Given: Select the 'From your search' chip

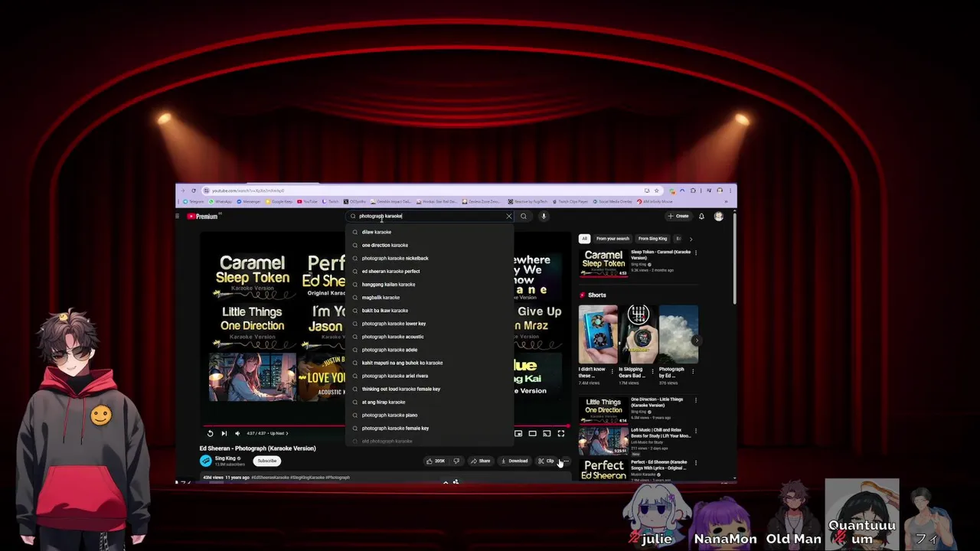Looking at the screenshot, I should click(612, 239).
